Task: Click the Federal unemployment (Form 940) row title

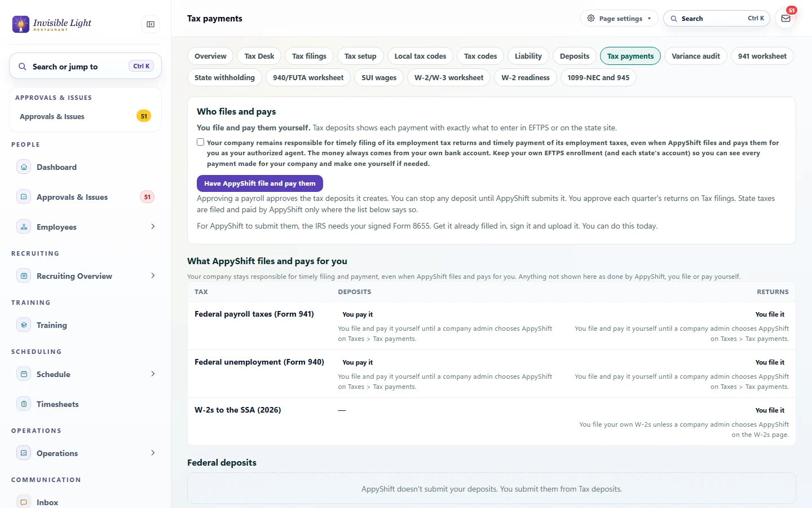Action: pyautogui.click(x=259, y=362)
